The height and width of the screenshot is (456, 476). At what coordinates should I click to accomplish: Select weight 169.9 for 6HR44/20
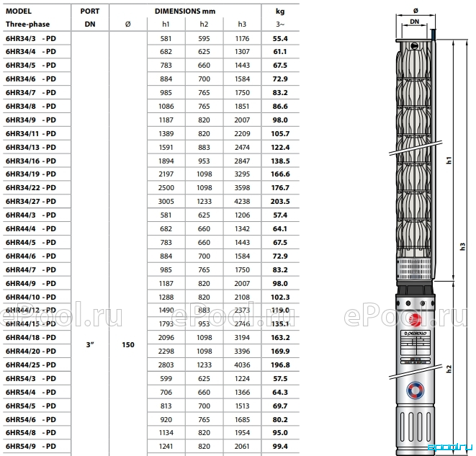pos(280,351)
